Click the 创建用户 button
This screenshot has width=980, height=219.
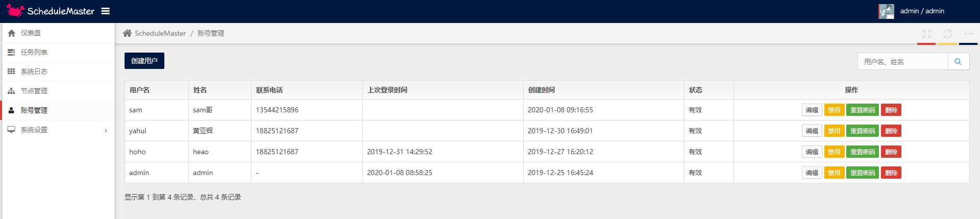point(144,61)
